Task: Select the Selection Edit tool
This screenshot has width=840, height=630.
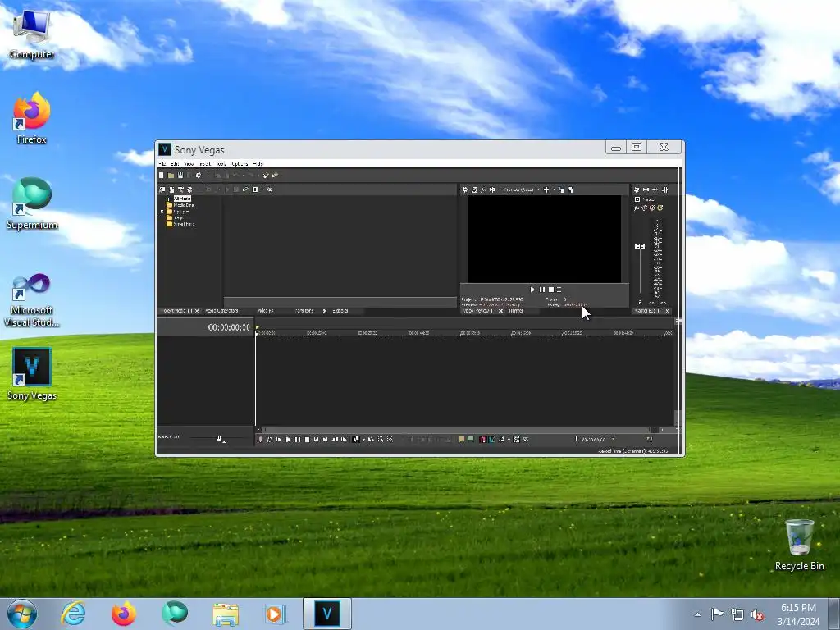Action: pyautogui.click(x=381, y=440)
